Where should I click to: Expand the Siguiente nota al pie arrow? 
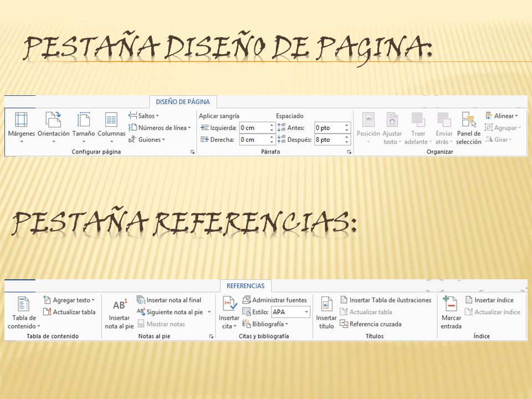tap(209, 312)
